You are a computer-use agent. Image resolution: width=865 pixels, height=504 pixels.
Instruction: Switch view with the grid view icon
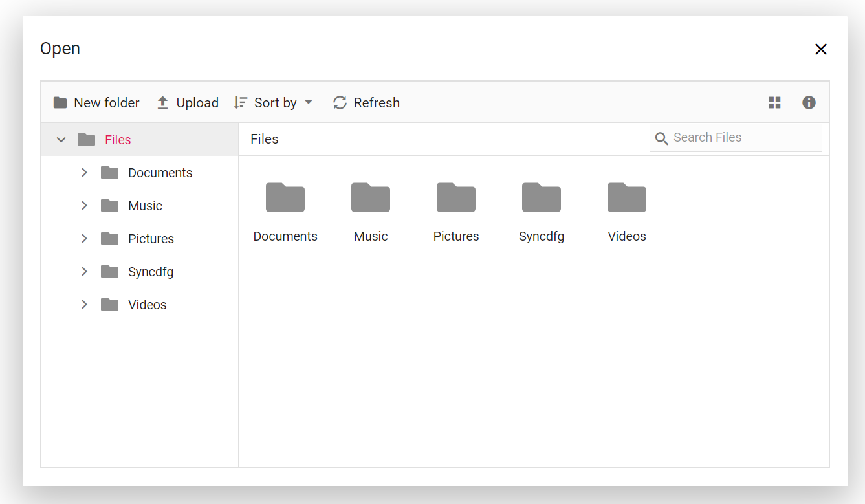point(774,103)
